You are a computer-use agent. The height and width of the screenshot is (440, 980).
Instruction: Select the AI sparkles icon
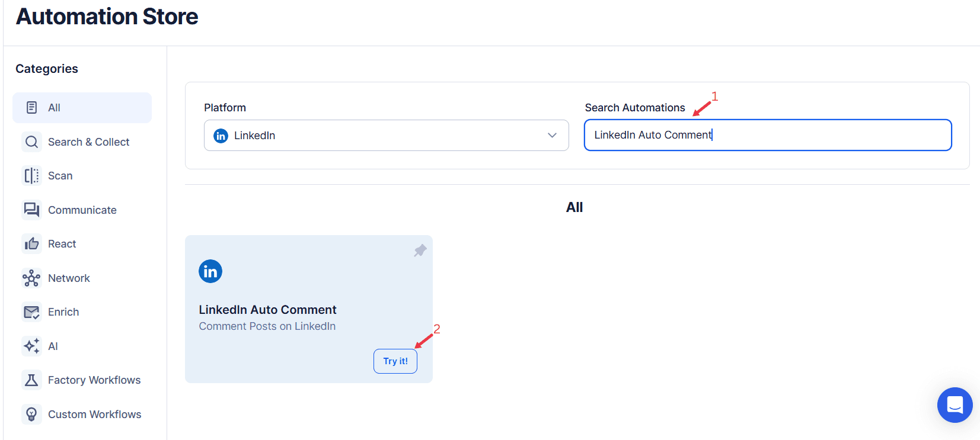coord(31,346)
